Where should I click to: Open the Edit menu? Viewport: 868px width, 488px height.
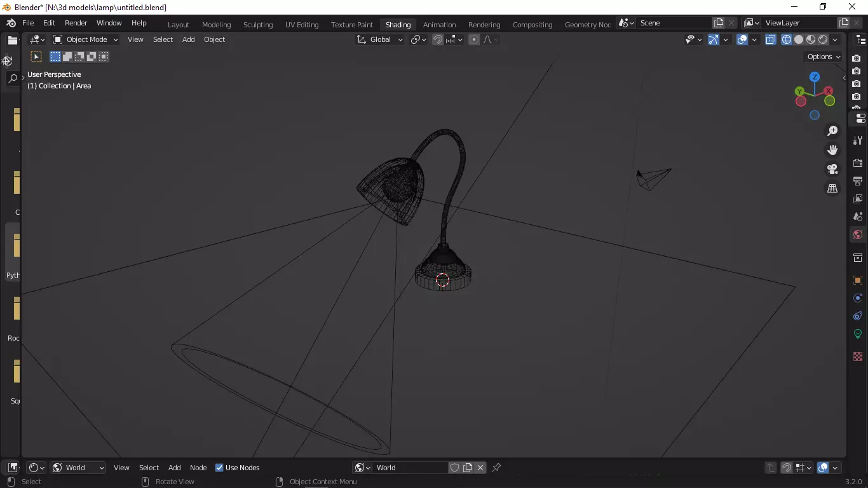tap(49, 23)
